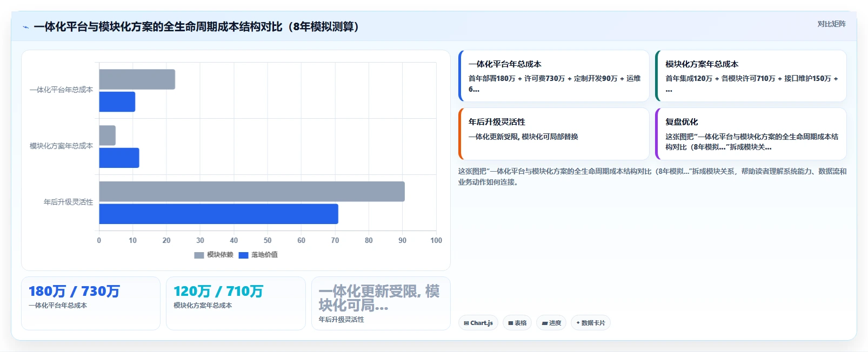Click the 对比矩阵 label in the header

click(x=831, y=24)
